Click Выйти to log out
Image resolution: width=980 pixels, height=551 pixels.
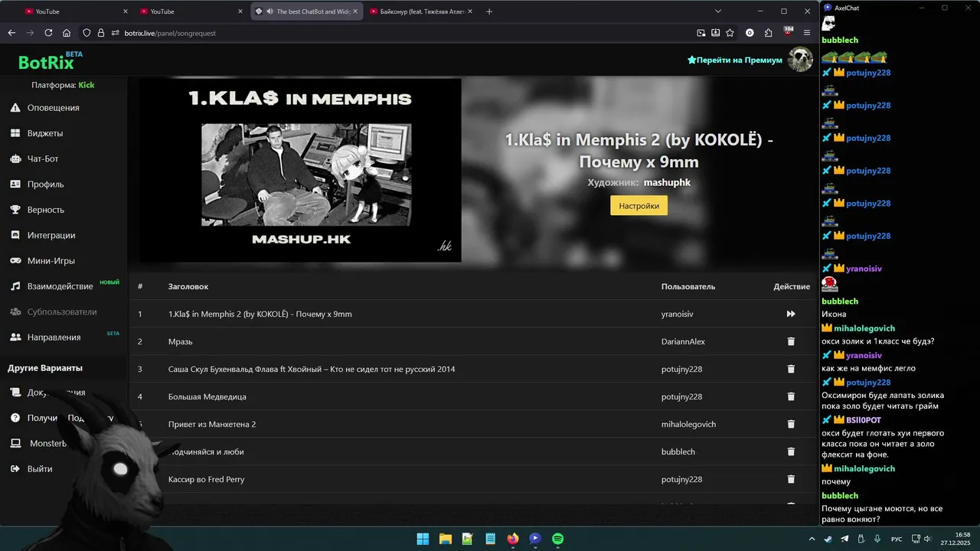tap(40, 469)
